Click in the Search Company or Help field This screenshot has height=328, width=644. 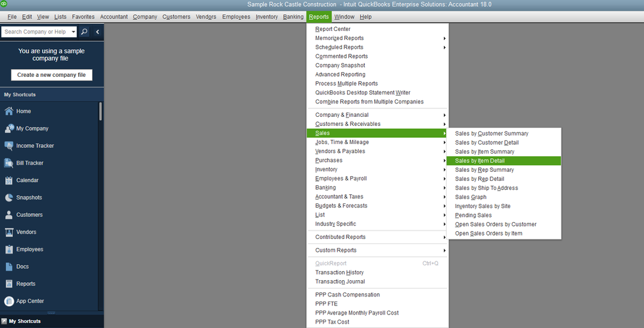click(x=35, y=32)
